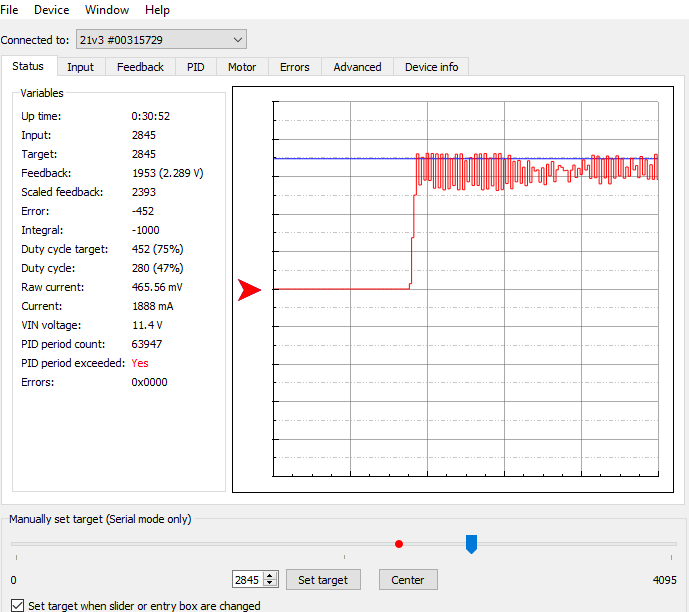Click the blue target slider handle
This screenshot has width=689, height=612.
pyautogui.click(x=472, y=543)
